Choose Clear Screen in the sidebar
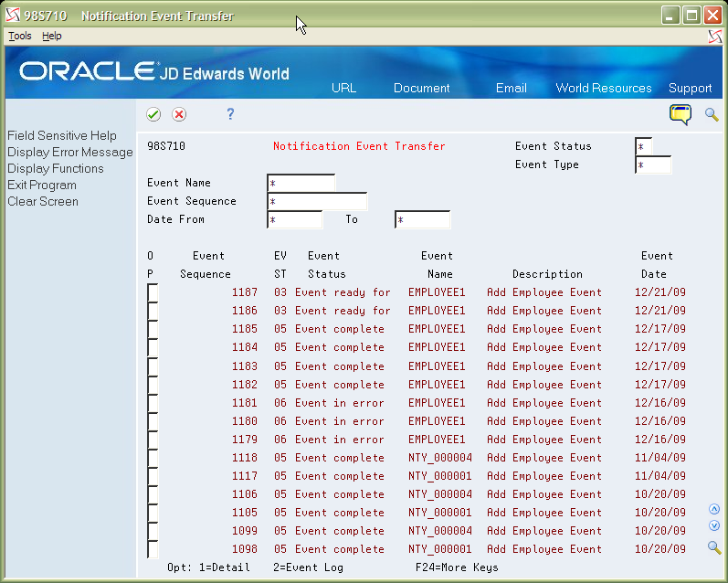The image size is (728, 583). tap(43, 202)
